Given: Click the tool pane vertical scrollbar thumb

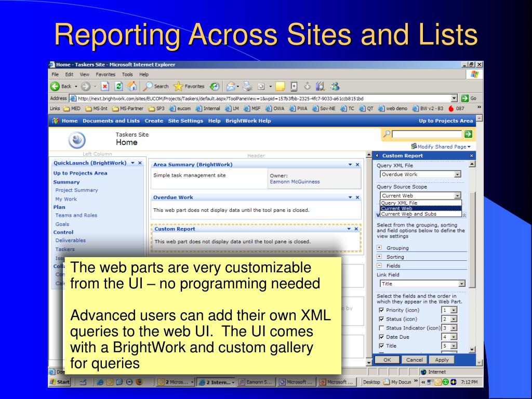Looking at the screenshot, I should (472, 239).
